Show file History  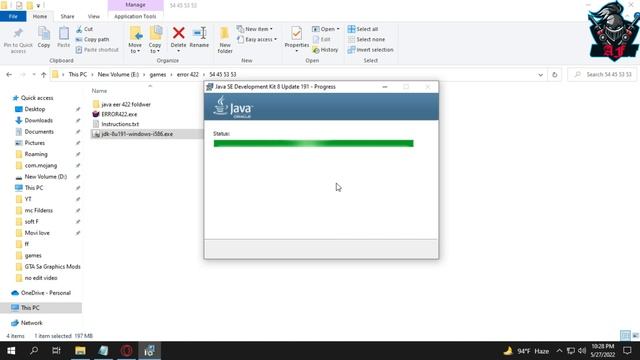point(325,49)
